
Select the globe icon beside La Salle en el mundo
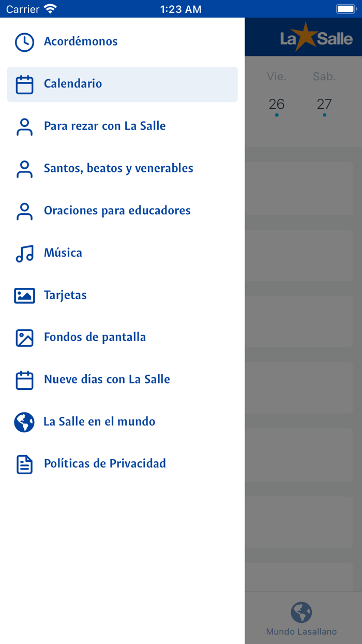[x=24, y=422]
